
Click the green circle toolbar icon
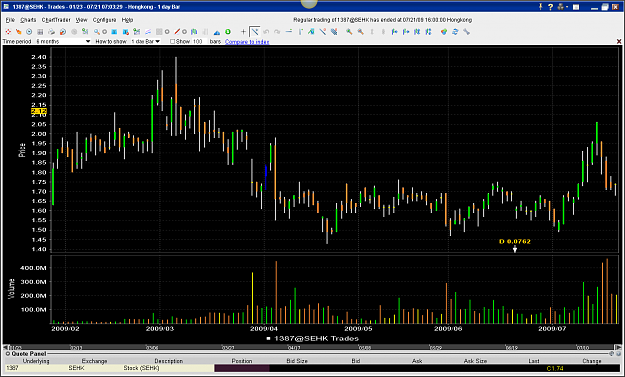click(228, 31)
